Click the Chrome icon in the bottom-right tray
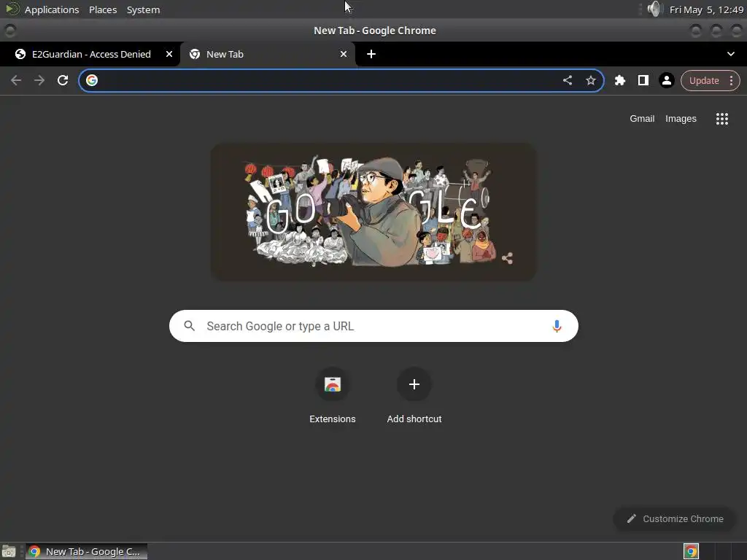Viewport: 747px width, 560px height. [691, 551]
